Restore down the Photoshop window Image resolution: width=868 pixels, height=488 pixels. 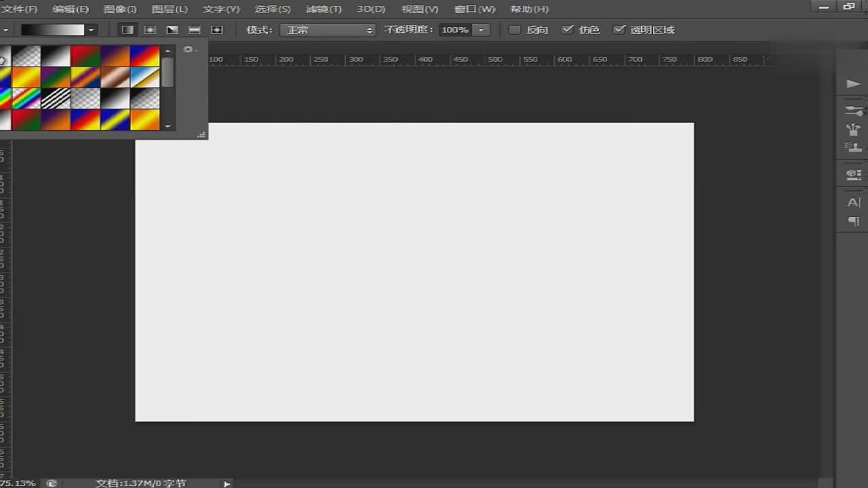click(849, 6)
